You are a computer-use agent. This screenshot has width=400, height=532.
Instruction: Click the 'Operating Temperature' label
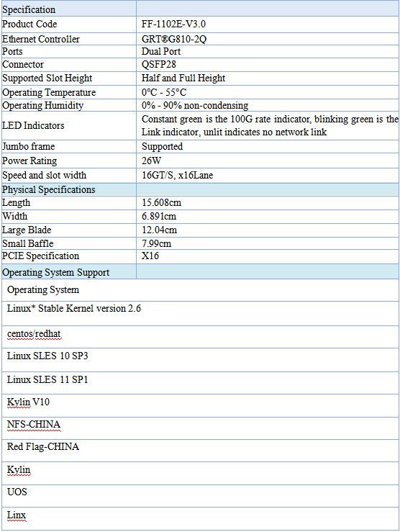49,92
